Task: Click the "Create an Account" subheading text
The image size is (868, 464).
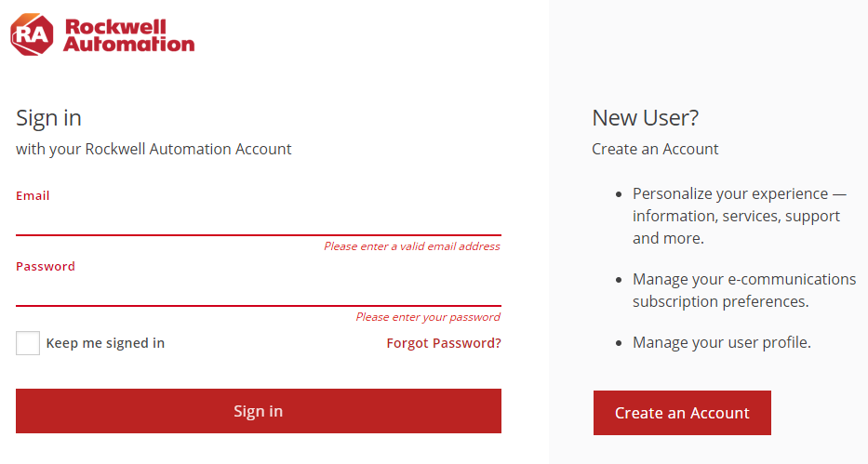Action: click(655, 149)
